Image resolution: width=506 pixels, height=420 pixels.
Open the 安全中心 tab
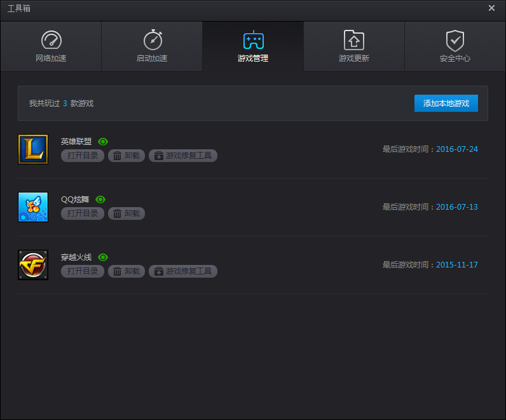(455, 46)
